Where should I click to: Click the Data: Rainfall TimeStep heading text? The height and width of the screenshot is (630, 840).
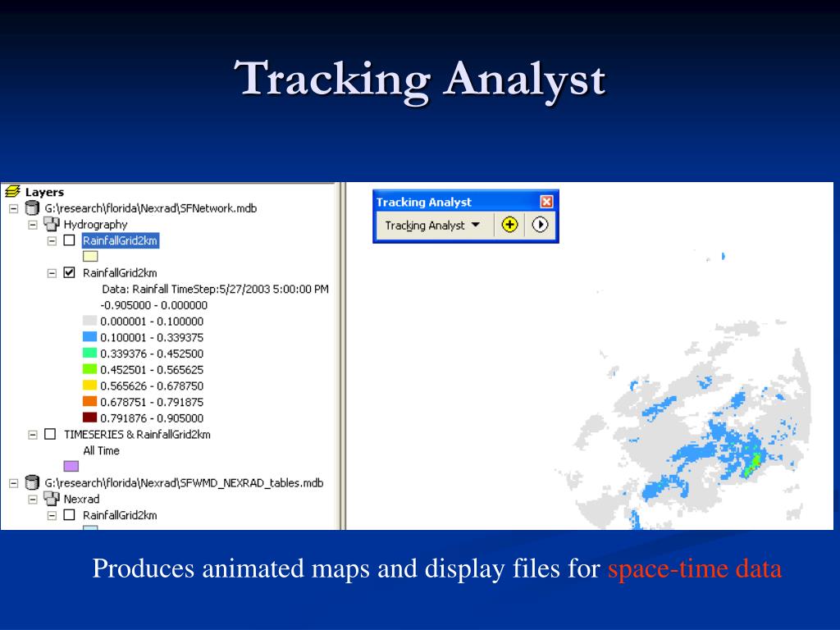click(x=215, y=290)
